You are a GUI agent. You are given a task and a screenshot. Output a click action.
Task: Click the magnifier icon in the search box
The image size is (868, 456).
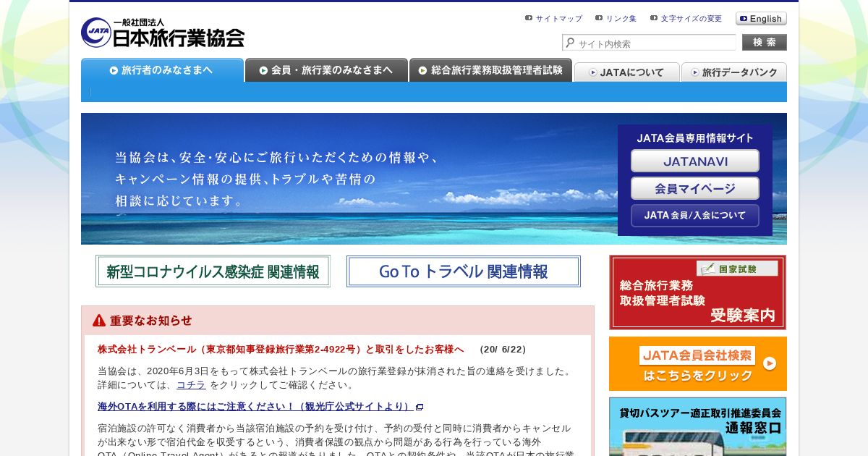[570, 43]
